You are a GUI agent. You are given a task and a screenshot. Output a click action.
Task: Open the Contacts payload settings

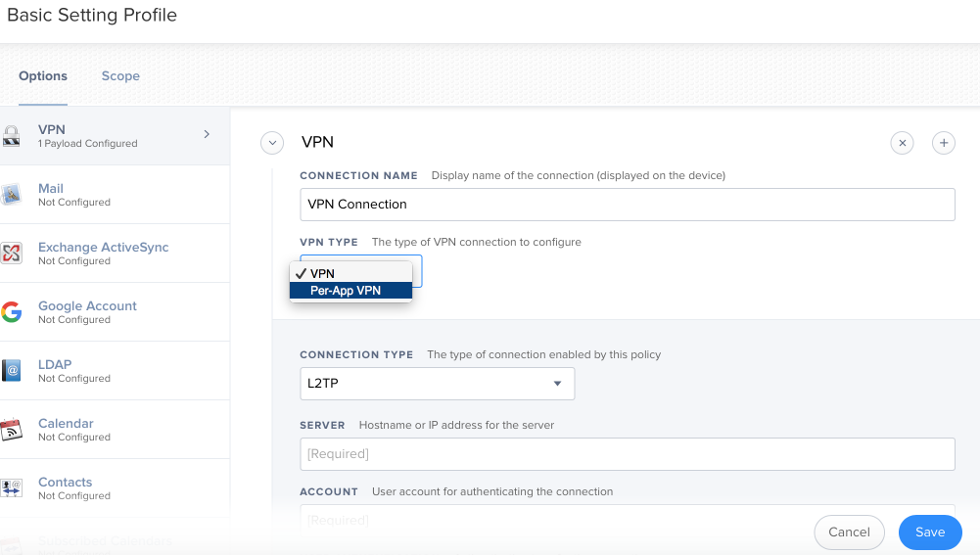(115, 488)
